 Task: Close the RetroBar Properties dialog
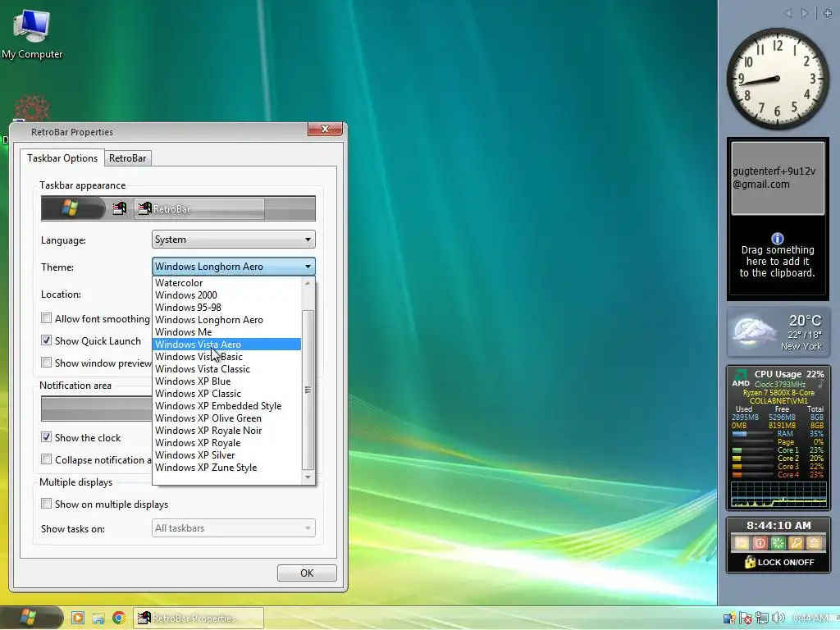pyautogui.click(x=325, y=129)
